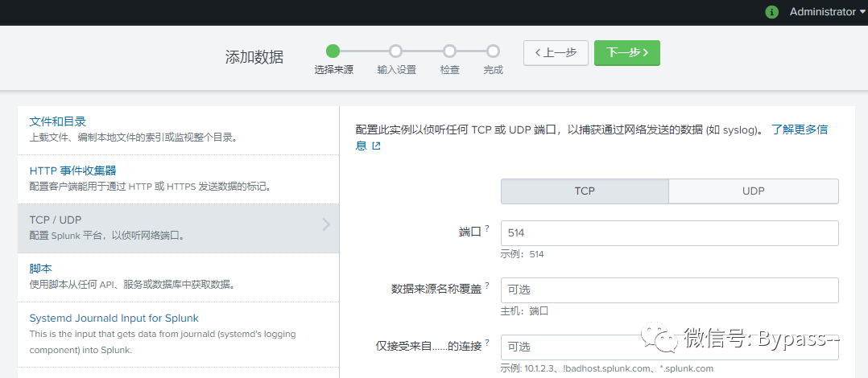Click help mark next to 数据来源名称覆盖
Image resolution: width=868 pixels, height=378 pixels.
[487, 286]
